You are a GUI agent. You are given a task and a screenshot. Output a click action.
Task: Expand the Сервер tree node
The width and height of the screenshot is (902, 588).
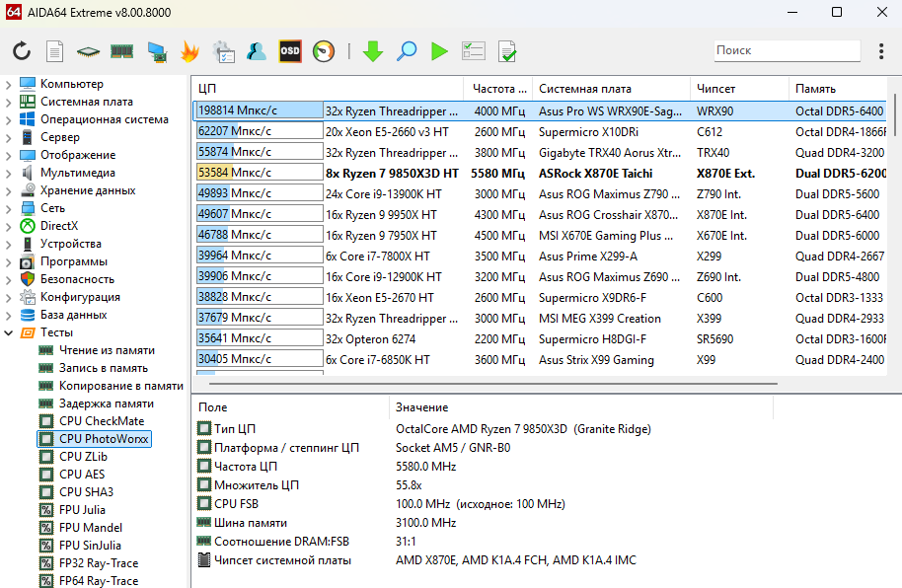(x=8, y=138)
